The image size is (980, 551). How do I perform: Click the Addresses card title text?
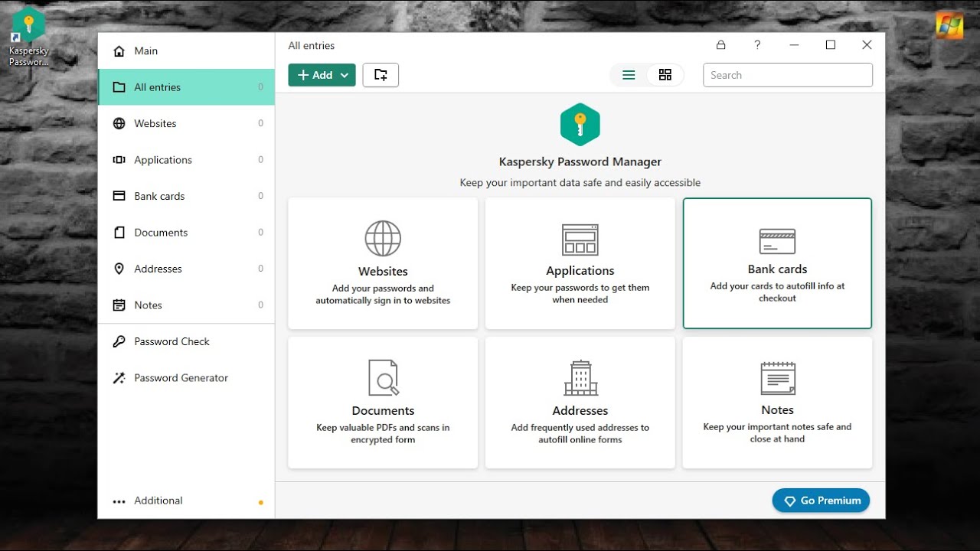[580, 411]
